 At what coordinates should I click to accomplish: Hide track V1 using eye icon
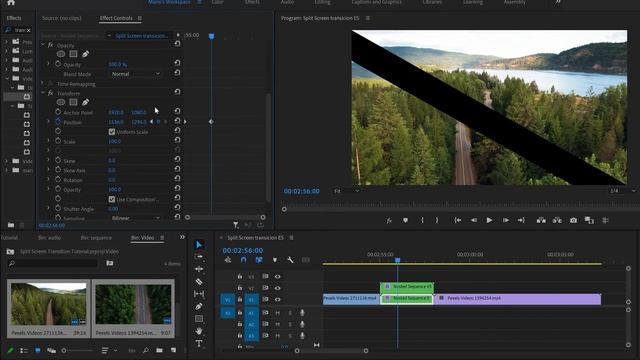click(278, 300)
